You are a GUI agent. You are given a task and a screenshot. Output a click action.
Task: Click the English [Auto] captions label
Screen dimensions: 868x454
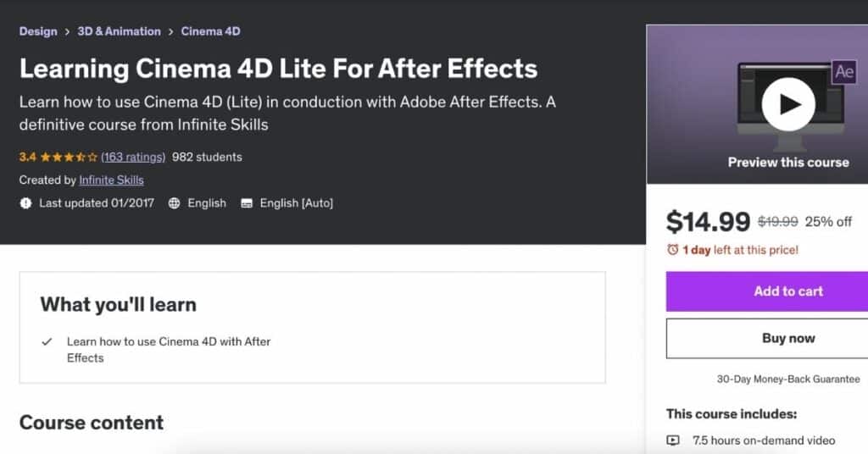pos(297,203)
